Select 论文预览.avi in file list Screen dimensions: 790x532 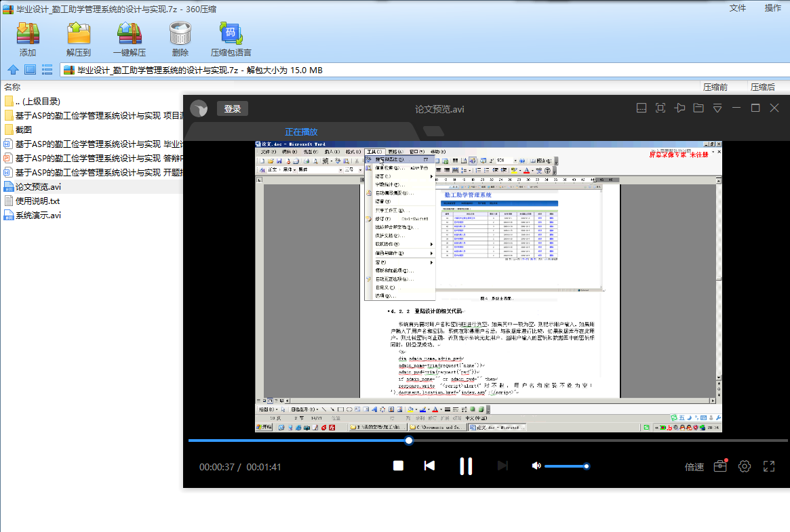click(x=33, y=187)
